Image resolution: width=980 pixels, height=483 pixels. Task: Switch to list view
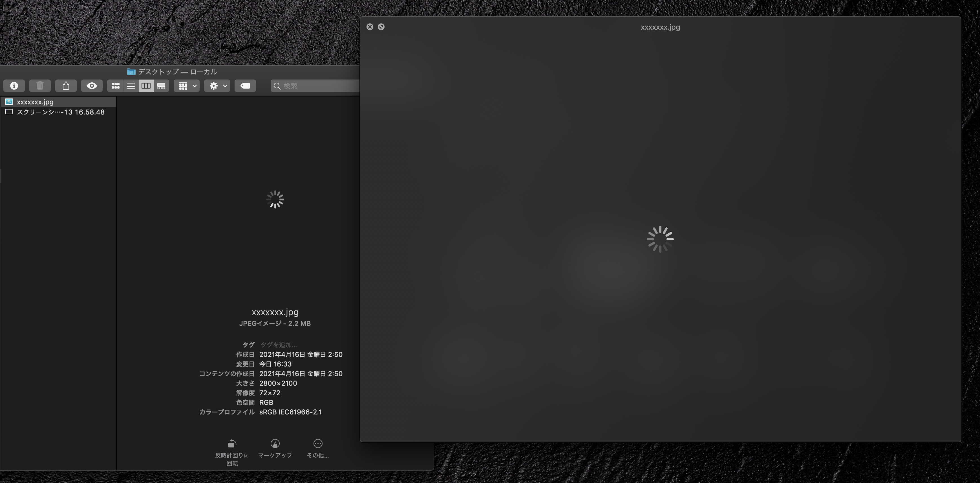(131, 86)
